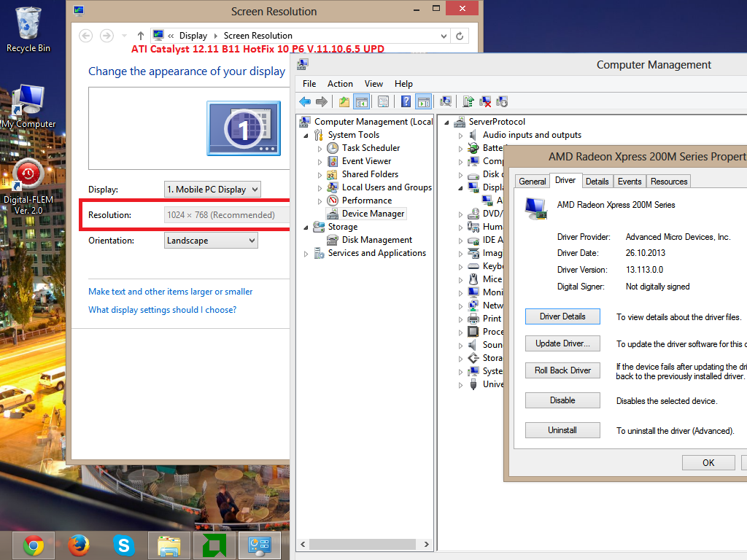Viewport: 747px width, 560px height.
Task: Click the Properties toolbar icon
Action: [383, 101]
